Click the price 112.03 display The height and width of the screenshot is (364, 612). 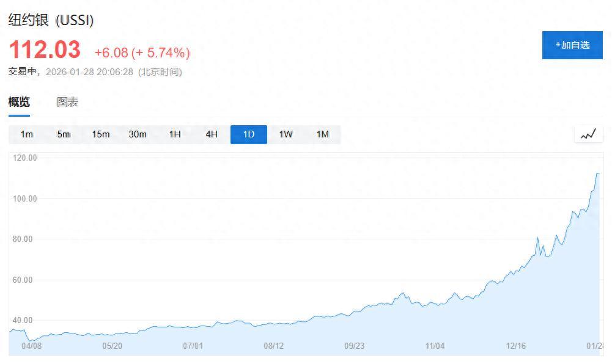coord(44,51)
